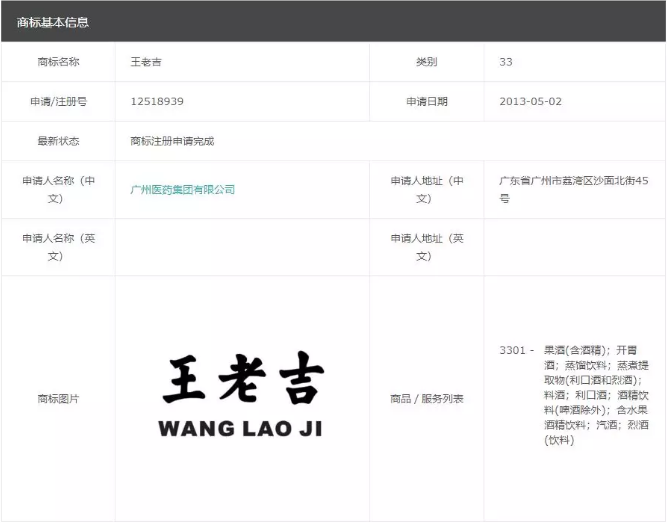Viewport: 667px width, 523px height.
Task: Select status text 商标注册申请完成
Action: coord(172,141)
